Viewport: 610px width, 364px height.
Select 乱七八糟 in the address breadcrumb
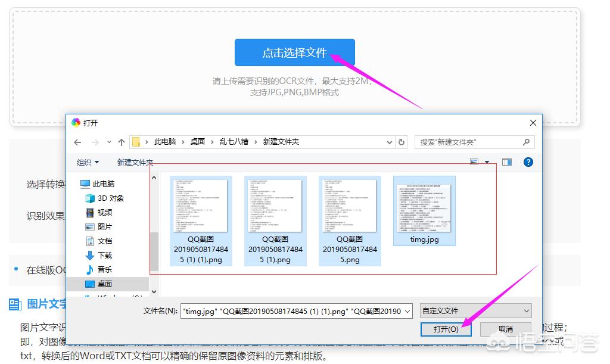[234, 142]
